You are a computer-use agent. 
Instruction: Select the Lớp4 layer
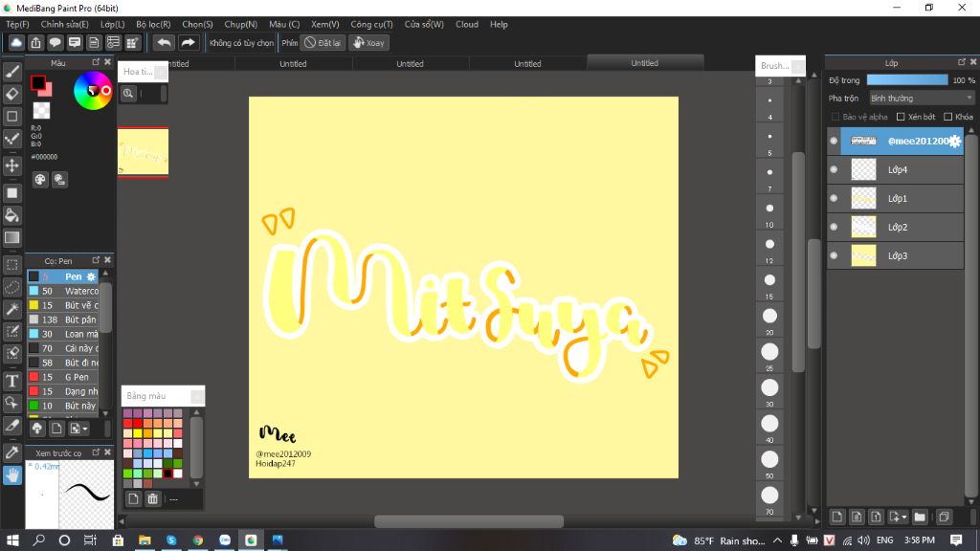coord(897,170)
